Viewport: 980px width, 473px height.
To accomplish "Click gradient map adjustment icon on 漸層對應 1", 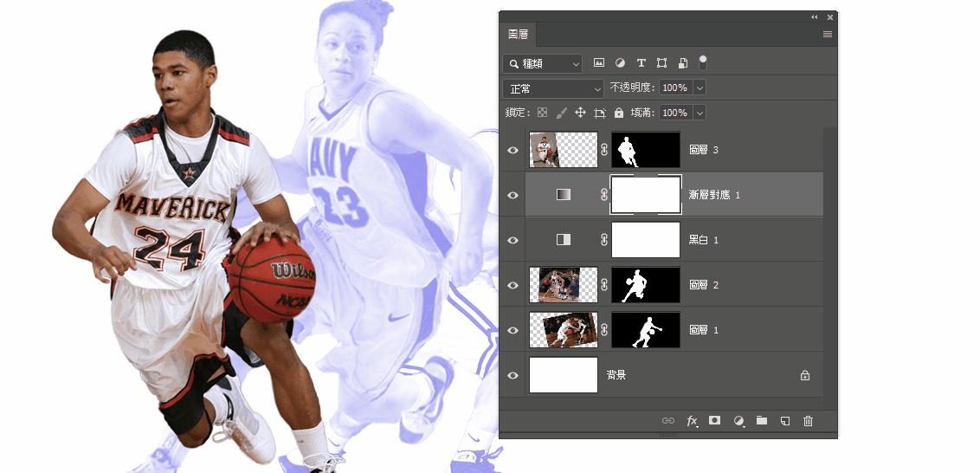I will tap(564, 195).
